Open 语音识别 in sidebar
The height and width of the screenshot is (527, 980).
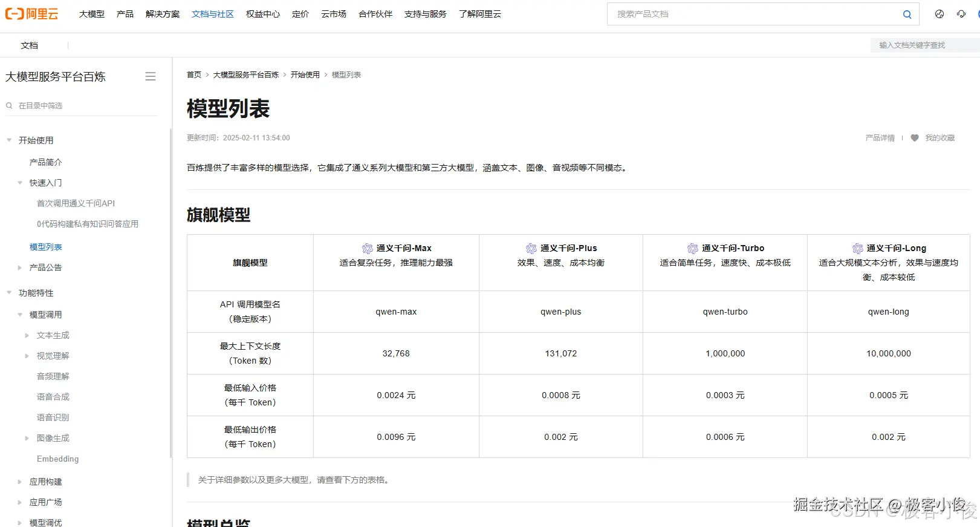(53, 417)
